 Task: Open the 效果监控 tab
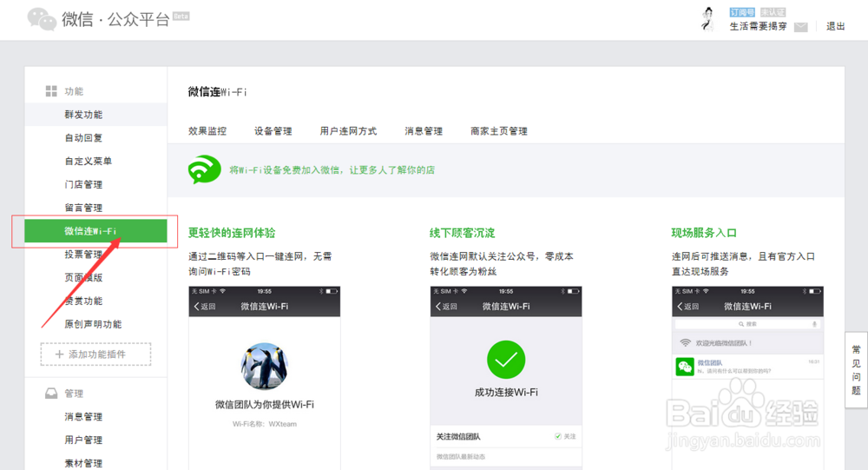[x=207, y=131]
